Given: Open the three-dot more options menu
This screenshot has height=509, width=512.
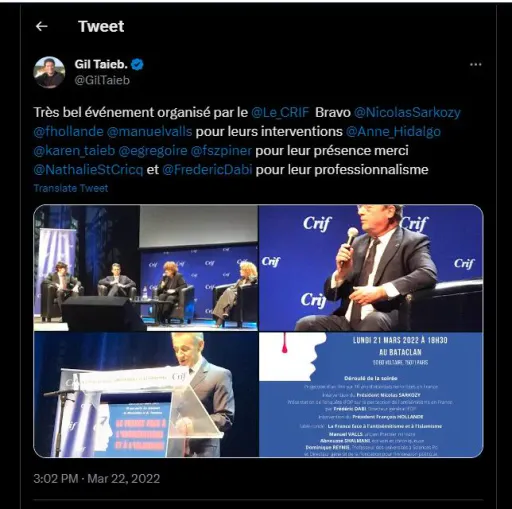Looking at the screenshot, I should (x=475, y=64).
